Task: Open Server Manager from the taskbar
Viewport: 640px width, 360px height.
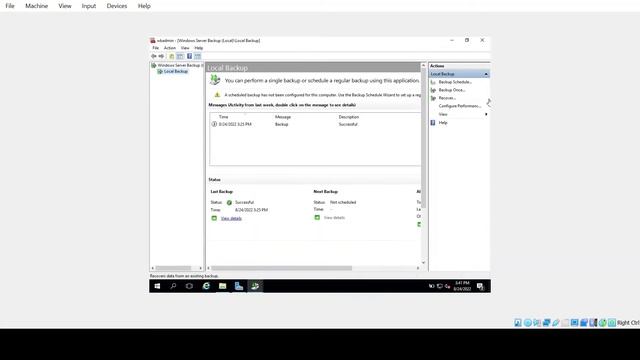Action: [x=239, y=286]
